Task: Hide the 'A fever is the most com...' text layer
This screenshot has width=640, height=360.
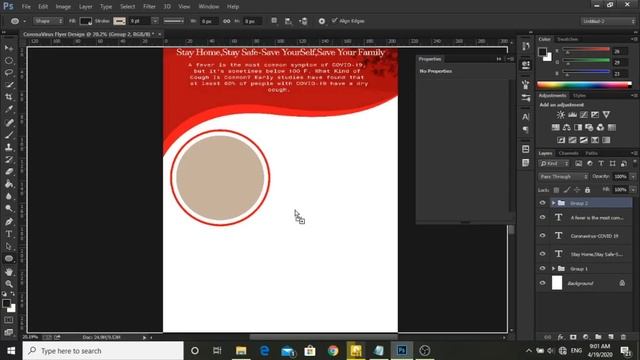Action: coord(542,218)
